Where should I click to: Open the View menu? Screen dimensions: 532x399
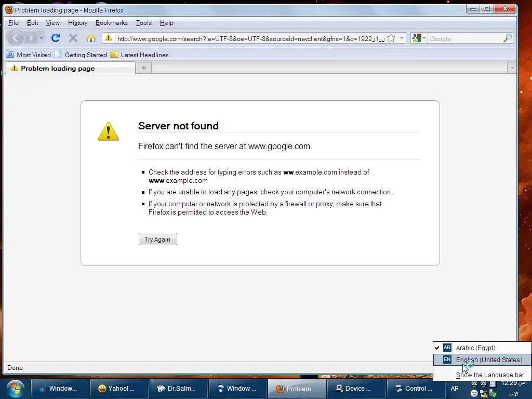click(52, 23)
